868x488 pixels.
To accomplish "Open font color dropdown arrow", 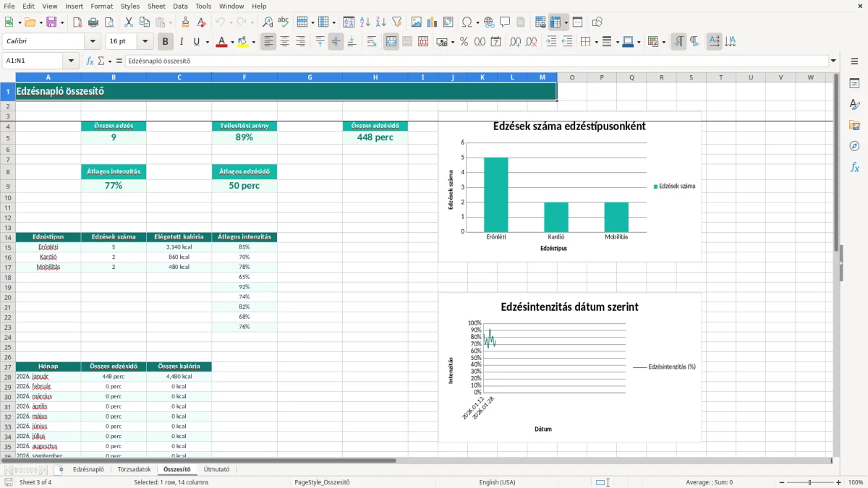I will tap(231, 42).
